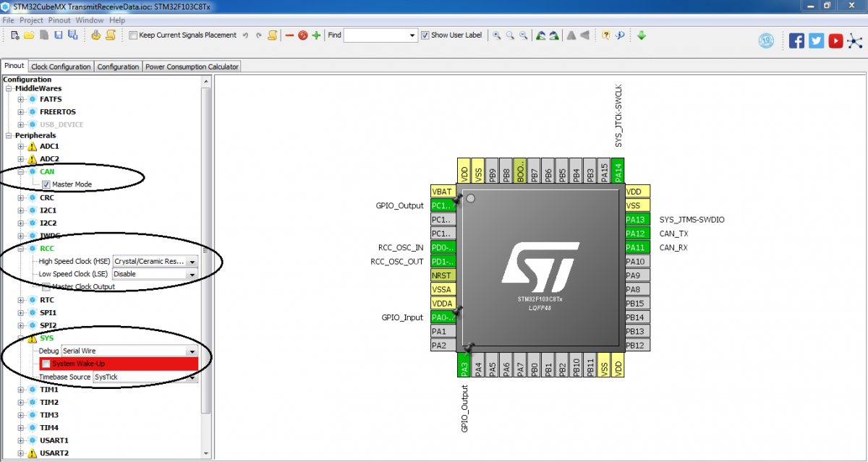Click the green download update icon
This screenshot has height=462, width=868.
[x=641, y=35]
